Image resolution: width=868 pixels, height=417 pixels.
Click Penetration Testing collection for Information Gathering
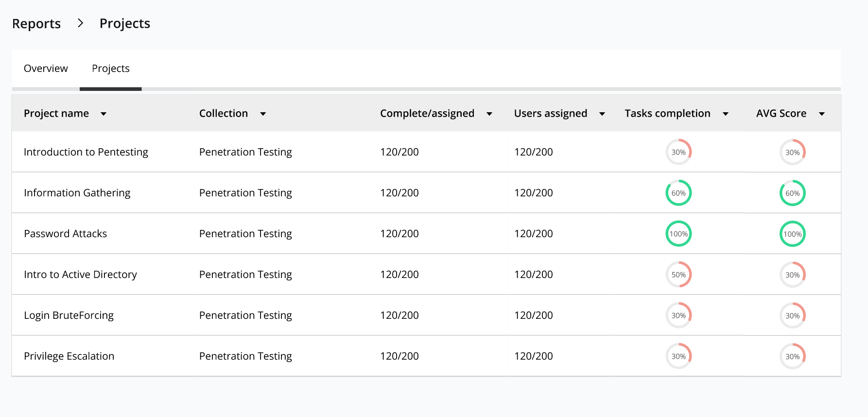[245, 193]
